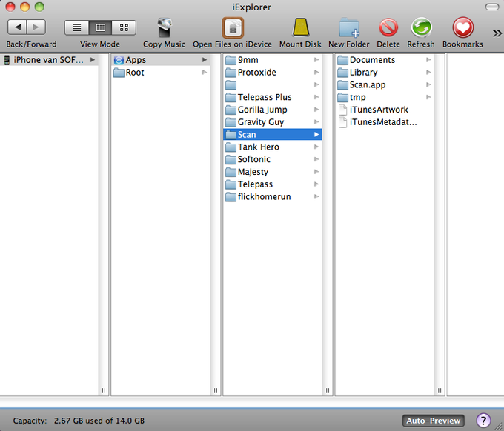The image size is (504, 431).
Task: Select the Softonic folder
Action: coord(273,159)
